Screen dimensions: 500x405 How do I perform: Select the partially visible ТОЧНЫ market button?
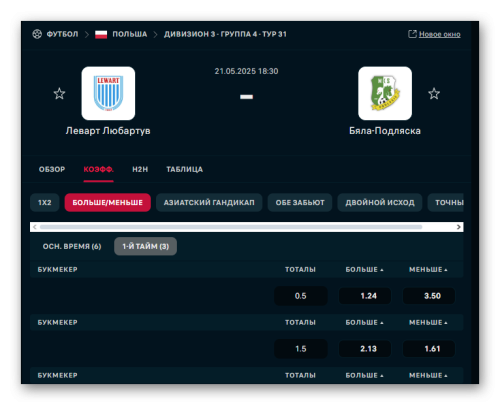446,203
